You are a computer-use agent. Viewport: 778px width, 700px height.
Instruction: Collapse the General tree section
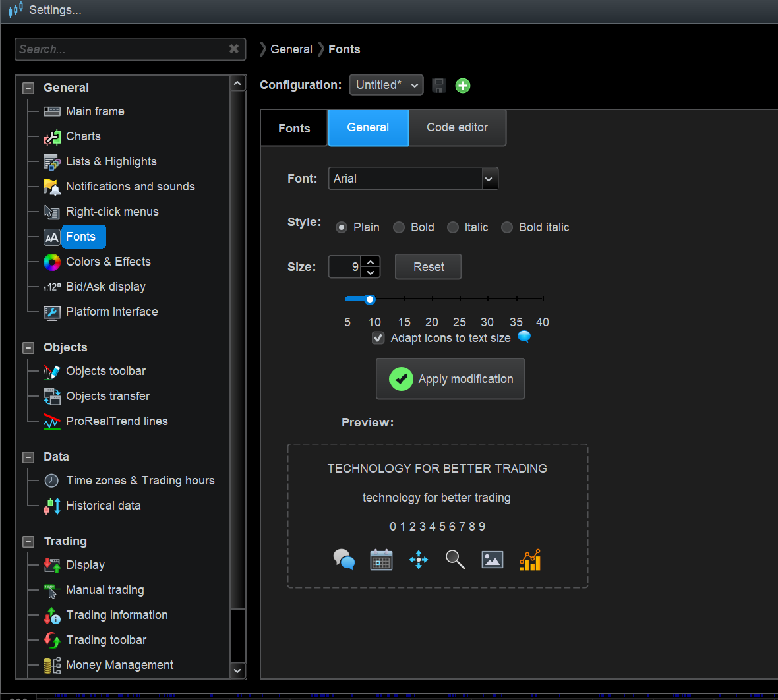pyautogui.click(x=28, y=88)
